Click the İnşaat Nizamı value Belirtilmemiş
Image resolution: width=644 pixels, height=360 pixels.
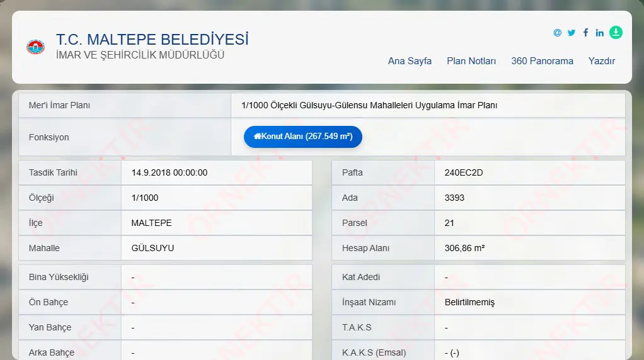[x=469, y=302]
